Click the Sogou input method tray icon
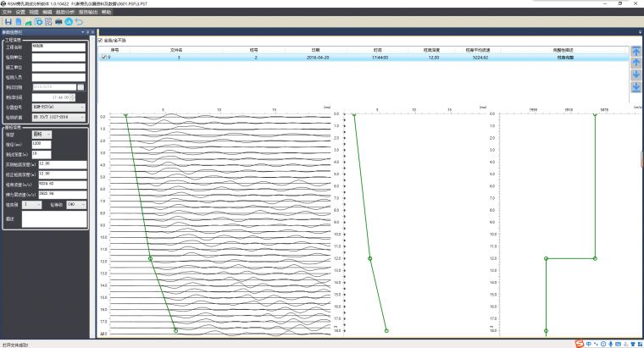Image resolution: width=644 pixels, height=348 pixels. 581,343
